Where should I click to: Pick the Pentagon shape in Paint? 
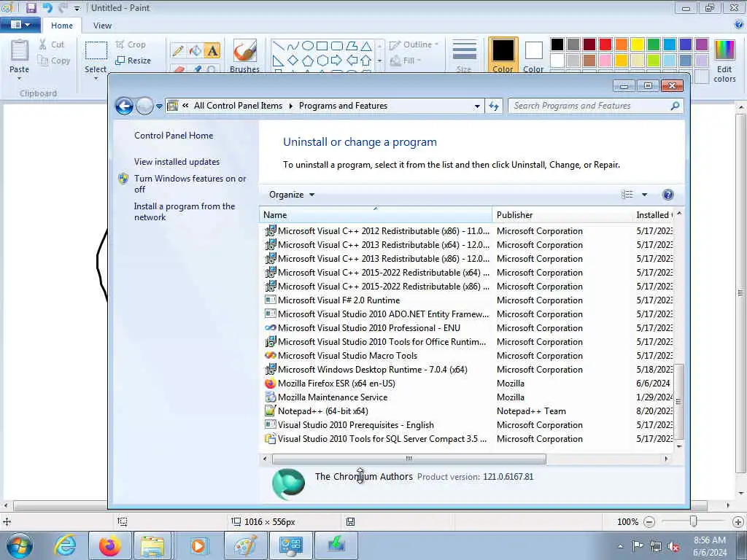(308, 61)
